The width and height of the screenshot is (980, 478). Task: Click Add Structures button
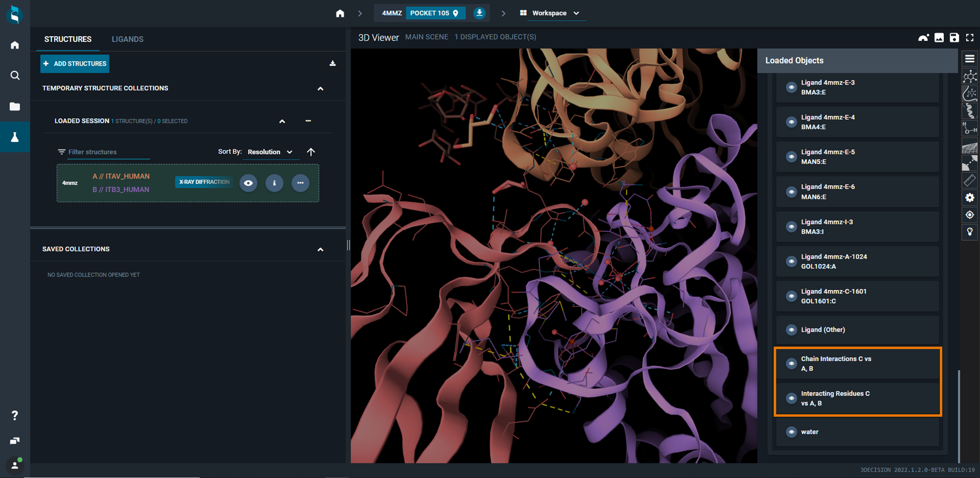point(75,64)
